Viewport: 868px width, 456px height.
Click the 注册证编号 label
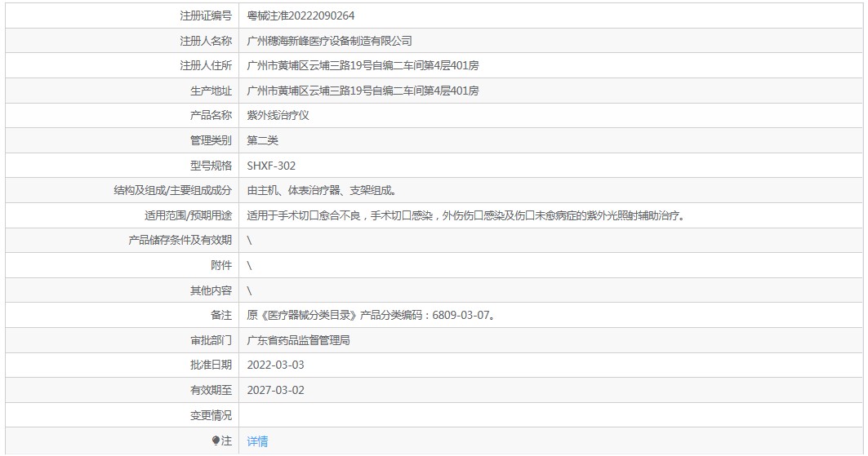click(206, 15)
